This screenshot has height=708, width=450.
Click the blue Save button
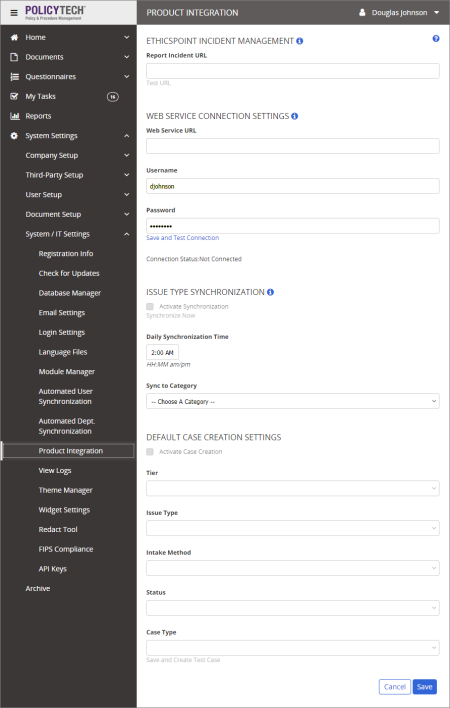425,687
